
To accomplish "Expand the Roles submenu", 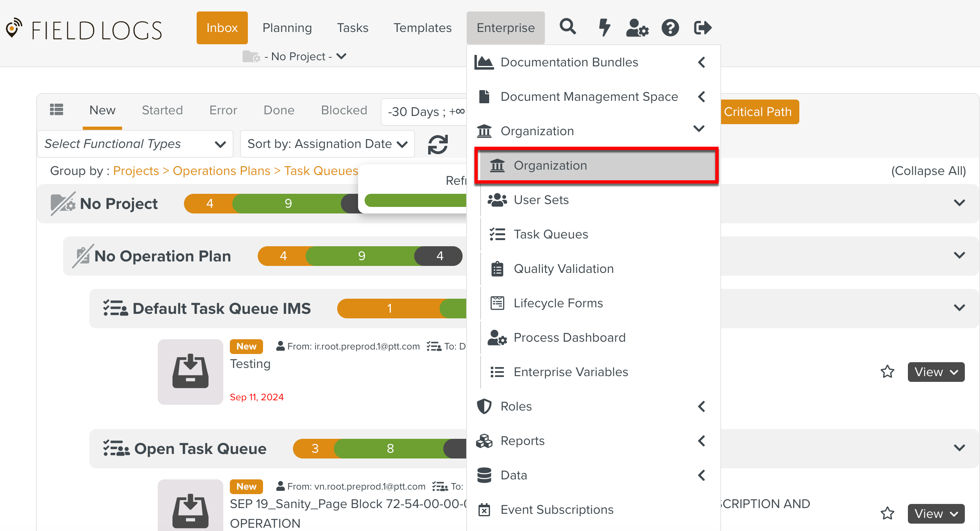I will (592, 406).
